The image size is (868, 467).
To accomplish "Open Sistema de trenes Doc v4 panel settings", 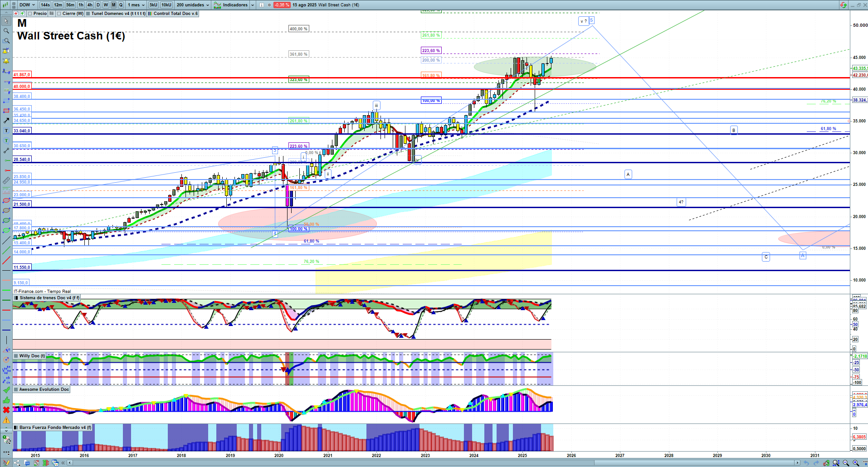I will coord(16,298).
